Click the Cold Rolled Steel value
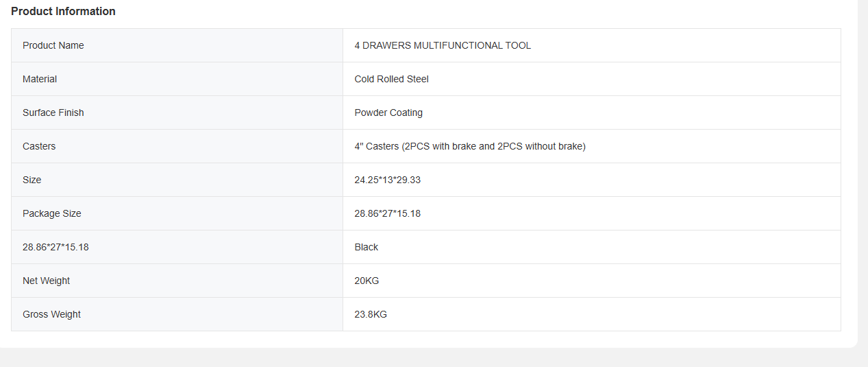868x367 pixels. (391, 79)
